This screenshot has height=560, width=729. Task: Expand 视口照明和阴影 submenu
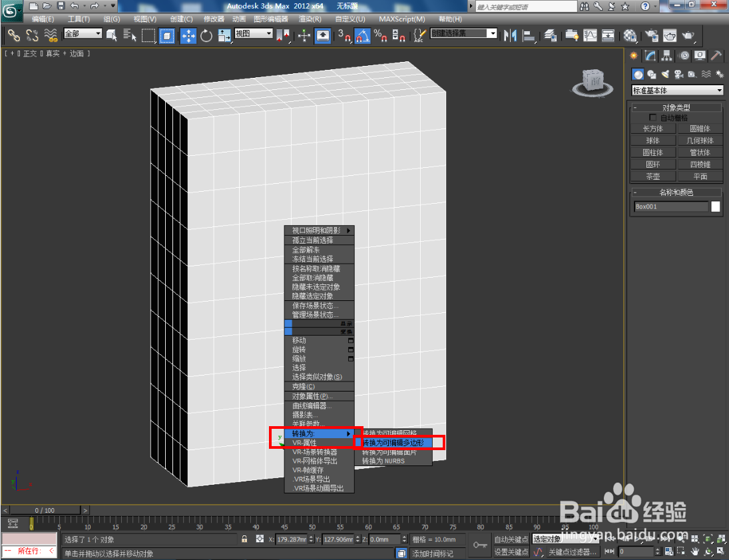click(x=320, y=230)
